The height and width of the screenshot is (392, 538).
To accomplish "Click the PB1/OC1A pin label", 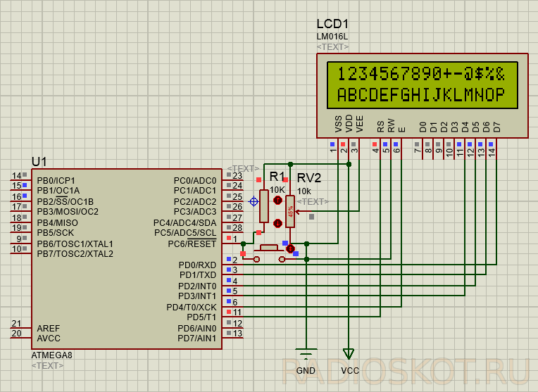I will [x=58, y=190].
